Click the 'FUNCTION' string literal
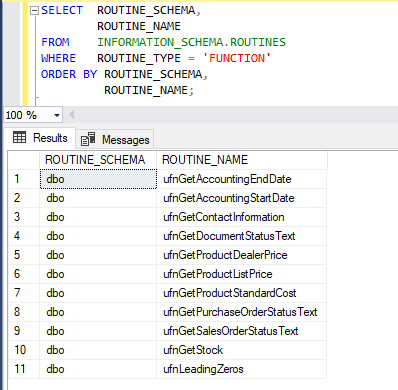 237,58
